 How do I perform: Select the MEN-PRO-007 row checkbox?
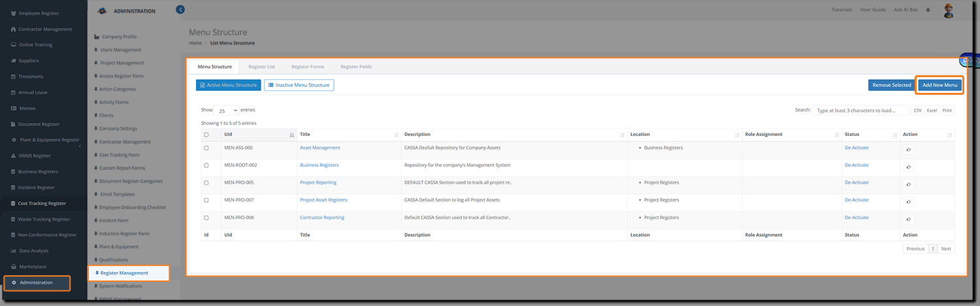[x=206, y=200]
